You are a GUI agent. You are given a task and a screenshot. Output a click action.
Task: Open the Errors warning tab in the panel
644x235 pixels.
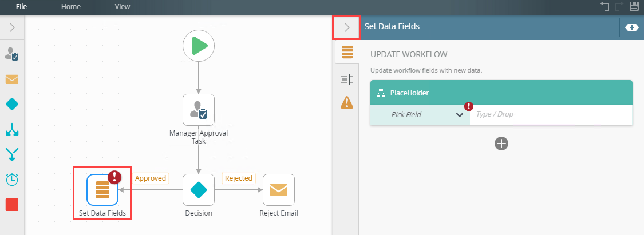click(347, 102)
